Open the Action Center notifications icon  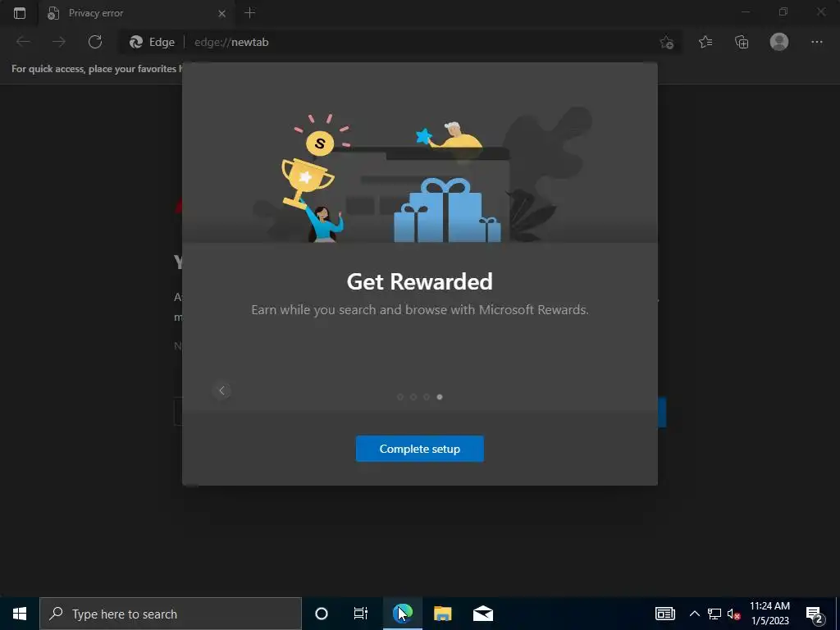tap(814, 614)
